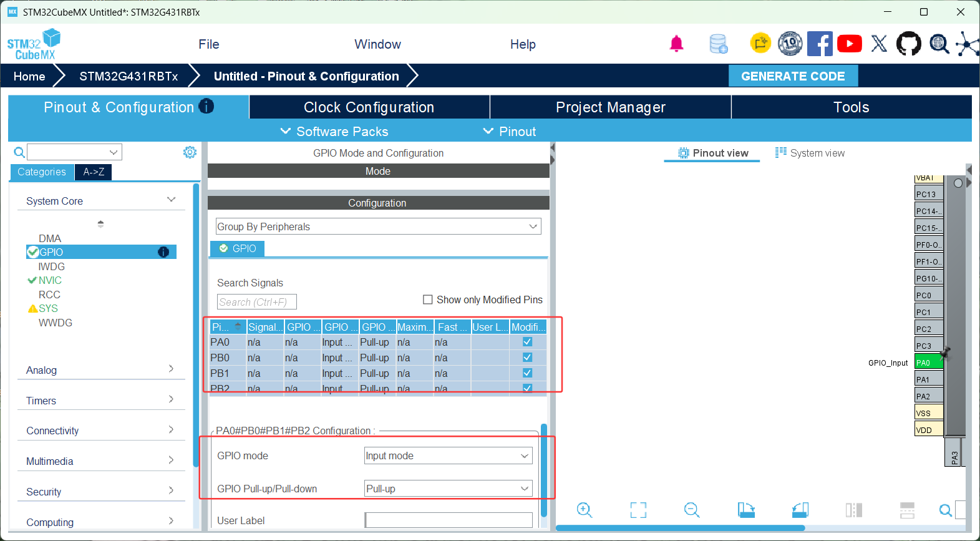Click the horizontal split view icon
This screenshot has height=541, width=980.
click(x=907, y=510)
